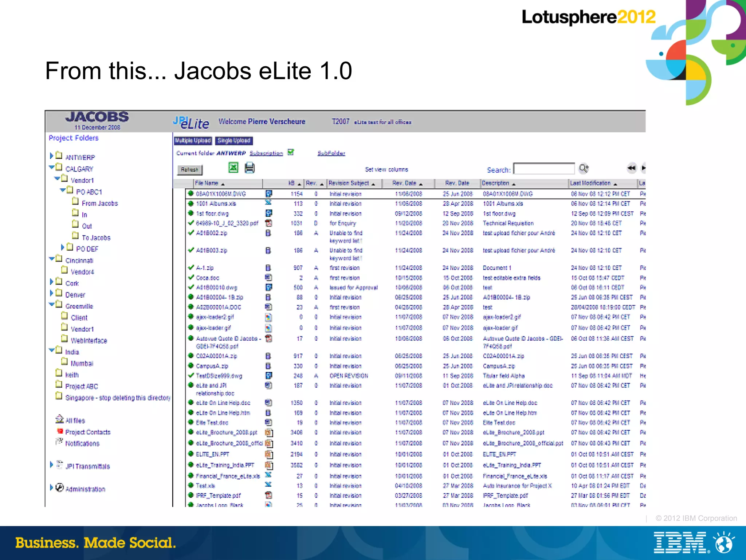The height and width of the screenshot is (560, 746).
Task: Click Excel icon for 1001 Albums.xls
Action: click(268, 203)
